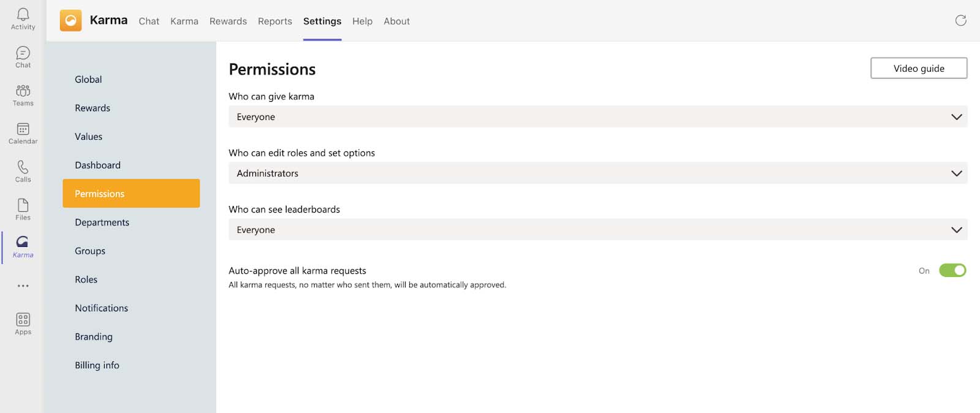Click the Video guide button
The height and width of the screenshot is (413, 980).
[919, 68]
